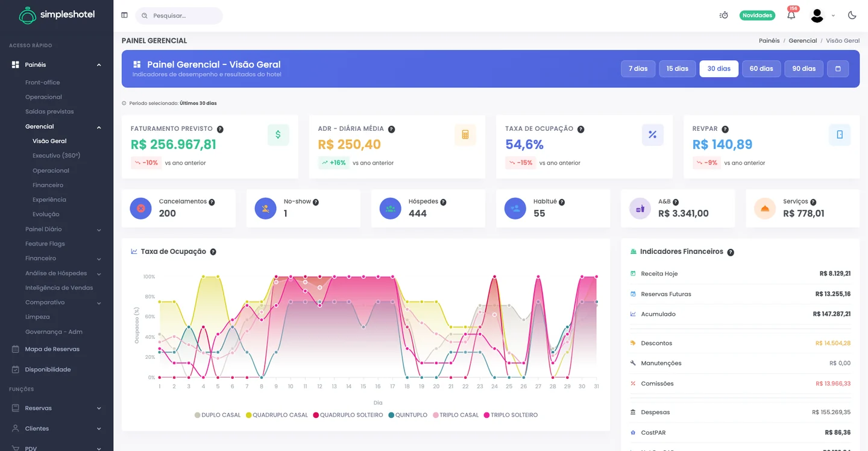868x451 pixels.
Task: Click the help icon beside ADR - Diária Média
Action: (391, 129)
